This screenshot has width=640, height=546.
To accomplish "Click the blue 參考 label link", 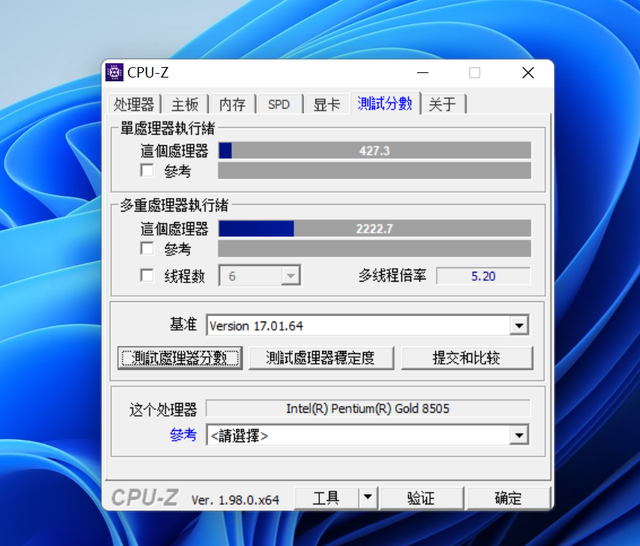I will (183, 435).
